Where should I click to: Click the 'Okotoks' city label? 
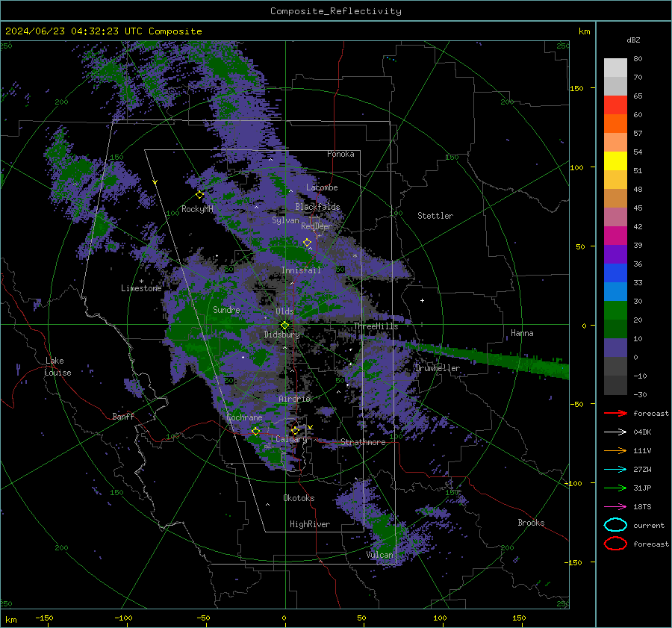tap(299, 497)
